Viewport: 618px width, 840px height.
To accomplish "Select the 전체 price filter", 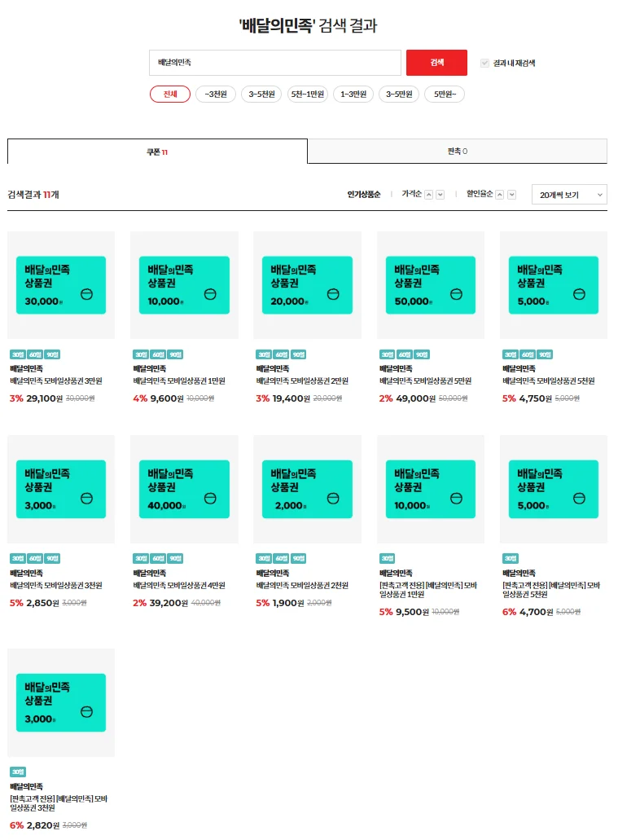I will click(x=169, y=95).
